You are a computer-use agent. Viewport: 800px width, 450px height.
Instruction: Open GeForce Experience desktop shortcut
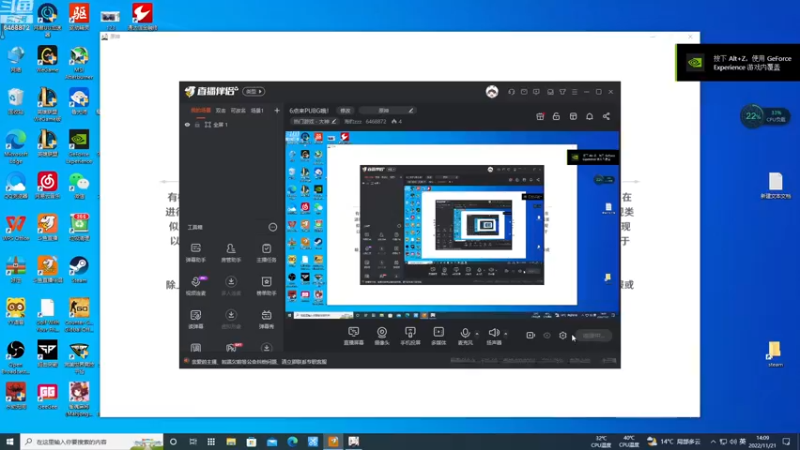tap(79, 147)
